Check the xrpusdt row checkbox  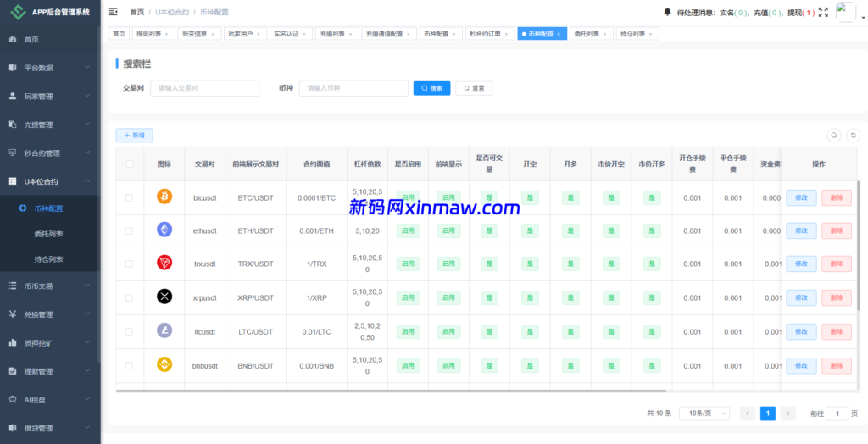(129, 298)
